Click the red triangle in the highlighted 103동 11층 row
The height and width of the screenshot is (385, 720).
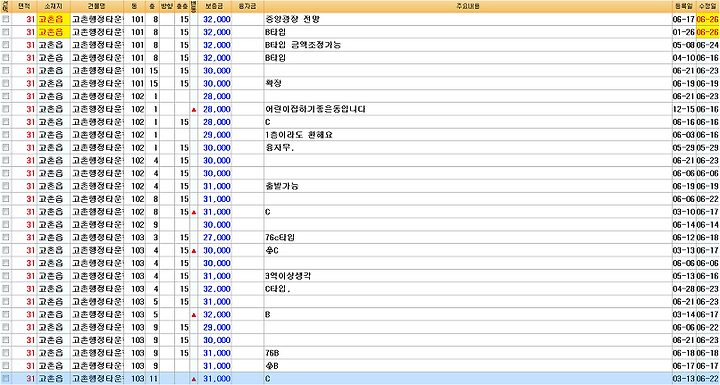pyautogui.click(x=194, y=379)
